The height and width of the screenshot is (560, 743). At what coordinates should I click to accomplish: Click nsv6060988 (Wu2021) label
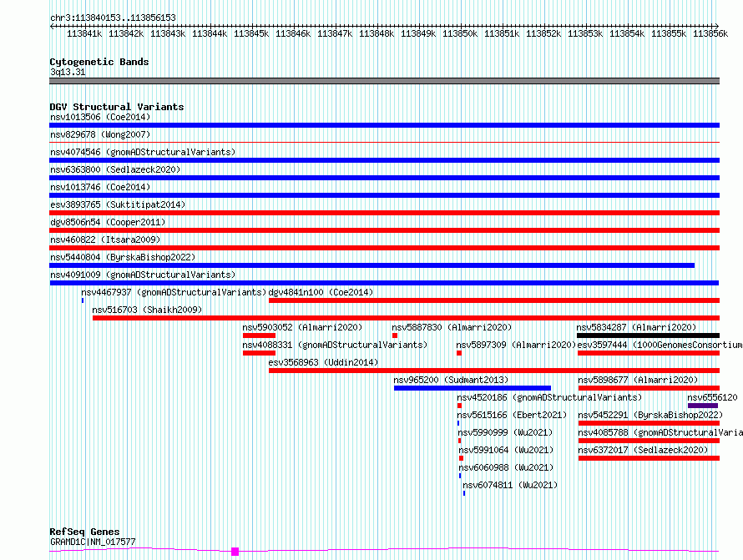(506, 467)
